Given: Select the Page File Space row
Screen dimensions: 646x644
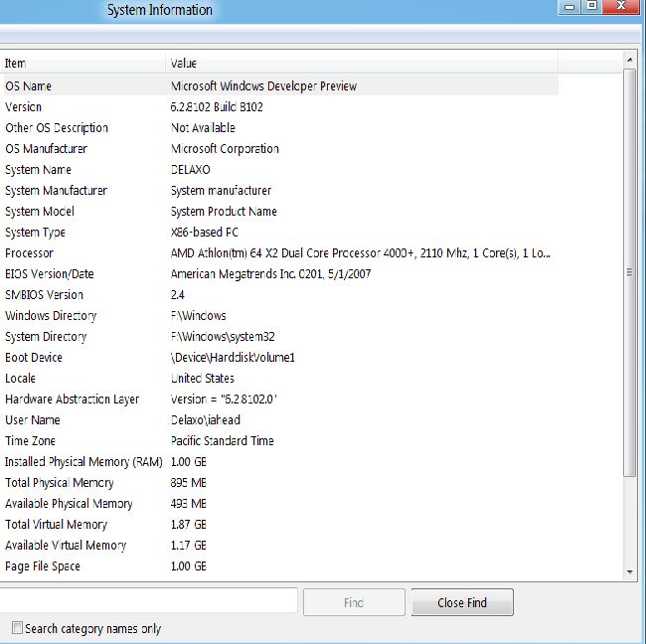Looking at the screenshot, I should point(281,566).
